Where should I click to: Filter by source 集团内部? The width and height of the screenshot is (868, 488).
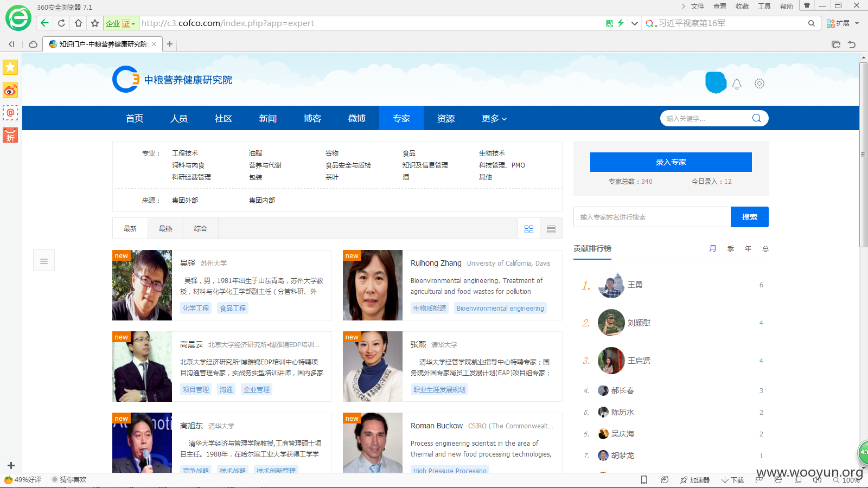pyautogui.click(x=262, y=201)
